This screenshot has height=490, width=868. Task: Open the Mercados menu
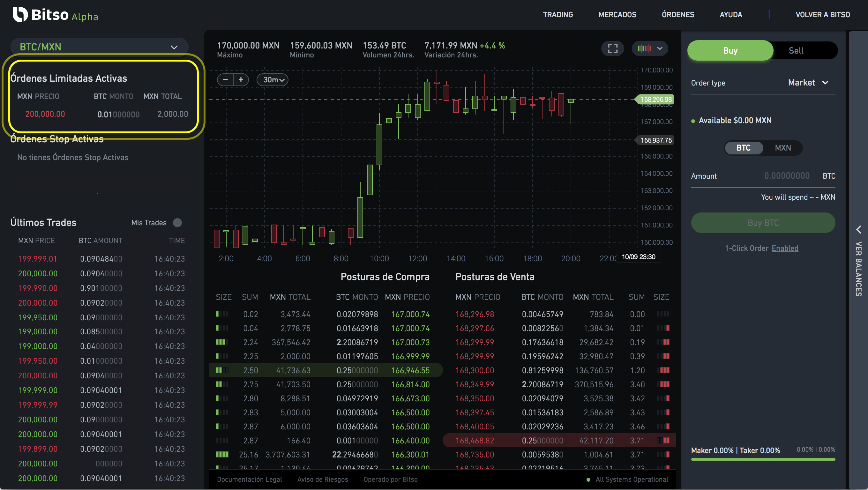point(617,15)
